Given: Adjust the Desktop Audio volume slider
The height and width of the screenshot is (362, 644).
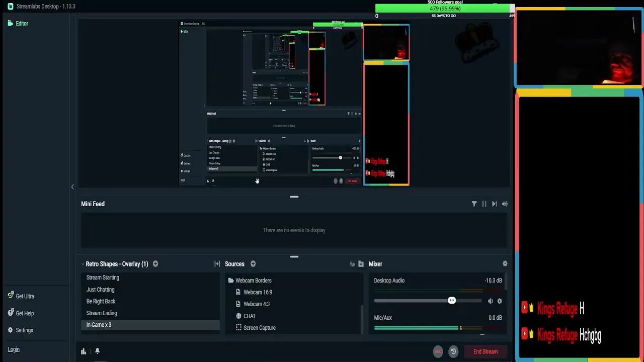Looking at the screenshot, I should (x=428, y=301).
